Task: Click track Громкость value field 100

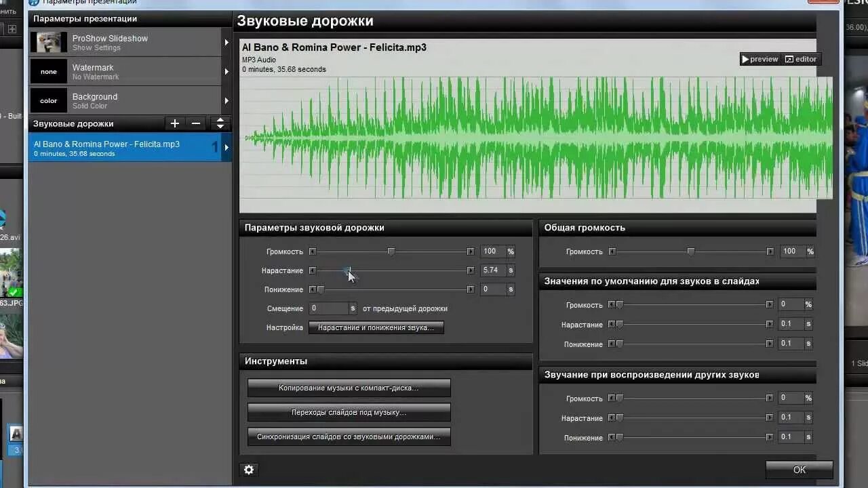Action: [493, 251]
